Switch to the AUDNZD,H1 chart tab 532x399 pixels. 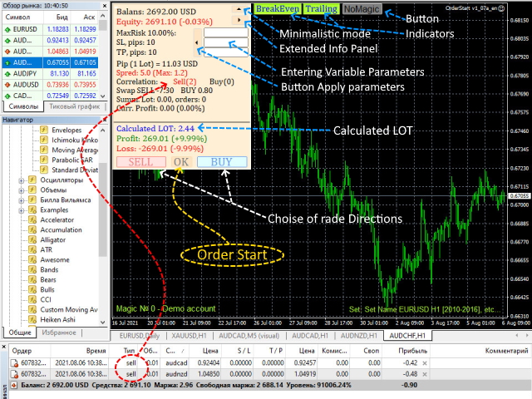(359, 336)
